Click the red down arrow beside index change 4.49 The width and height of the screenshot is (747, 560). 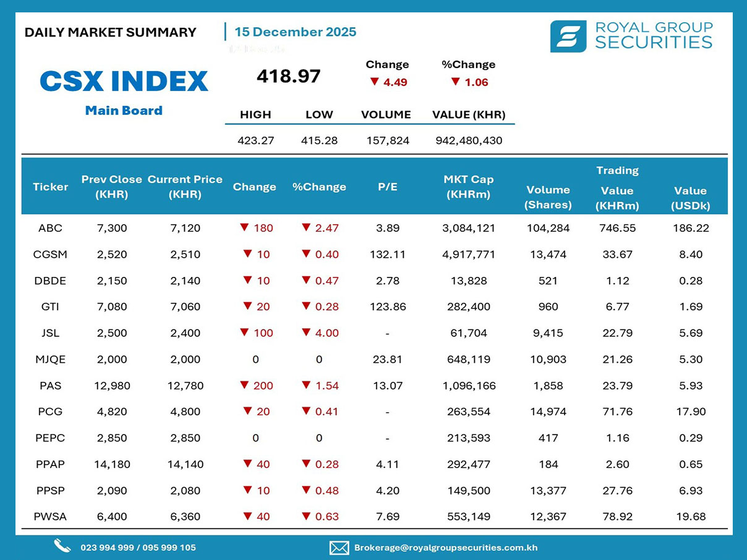point(373,82)
